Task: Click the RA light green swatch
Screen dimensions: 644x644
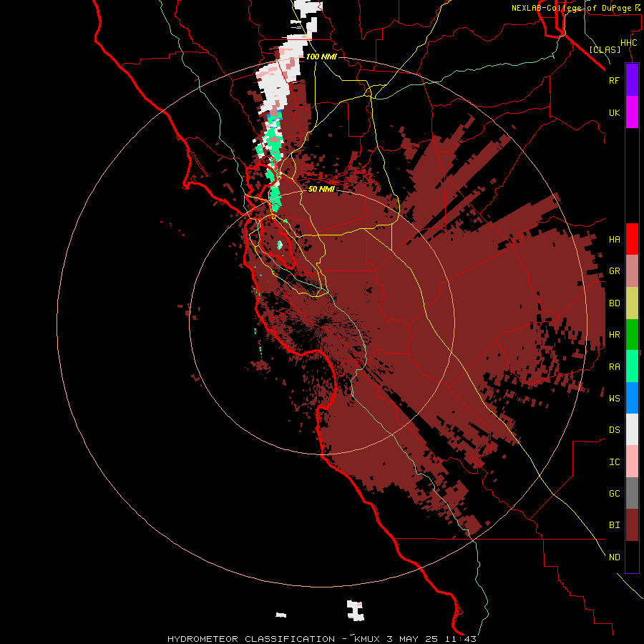Action: [632, 366]
